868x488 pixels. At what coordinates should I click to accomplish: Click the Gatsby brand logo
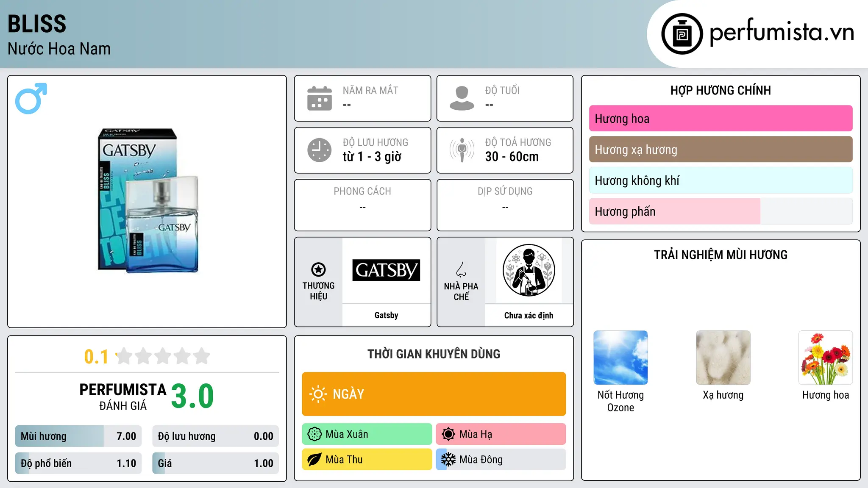click(x=386, y=270)
